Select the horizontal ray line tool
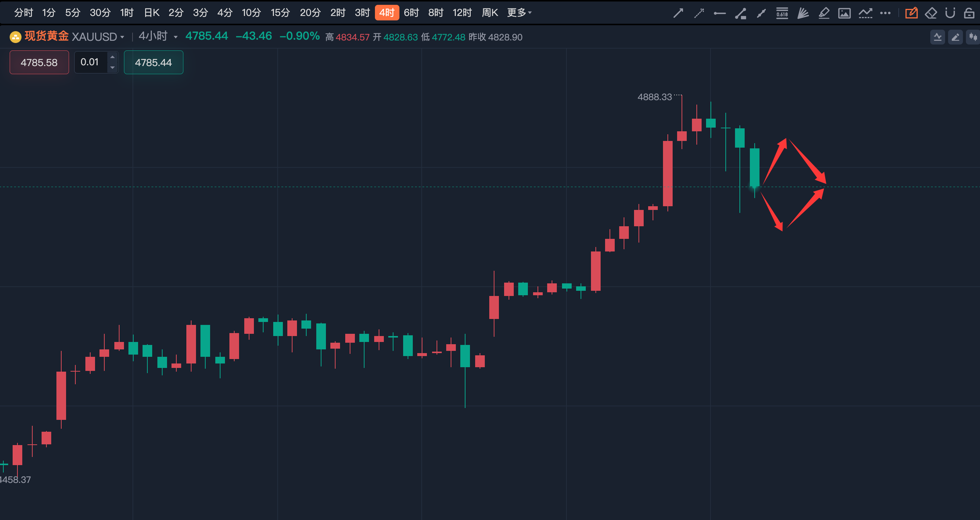The height and width of the screenshot is (520, 980). (x=719, y=13)
